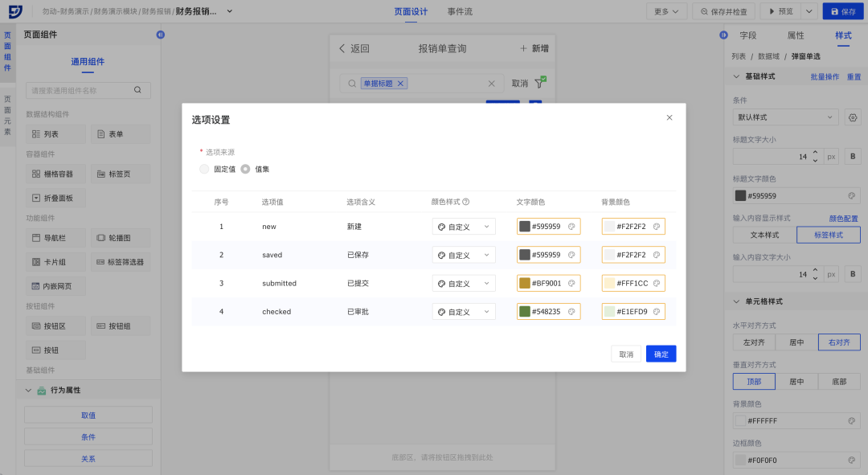
Task: Close the 选项设置 dialog with X
Action: click(x=669, y=118)
